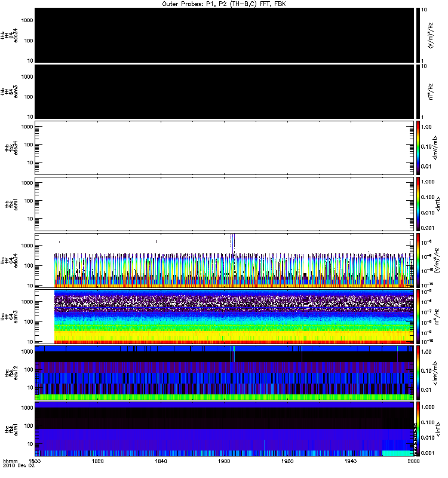
Task: Select the black thb fff edc34 top panel
Action: [225, 35]
